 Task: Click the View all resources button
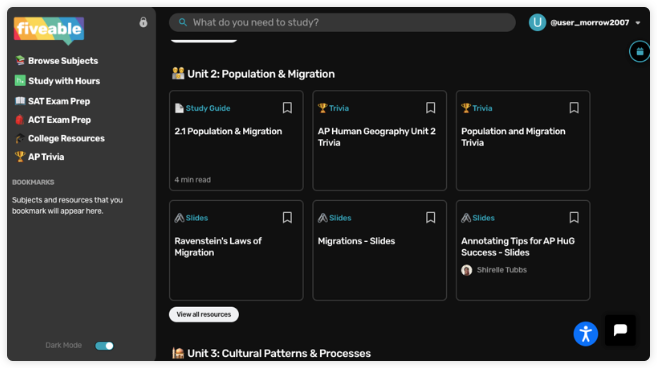(204, 314)
